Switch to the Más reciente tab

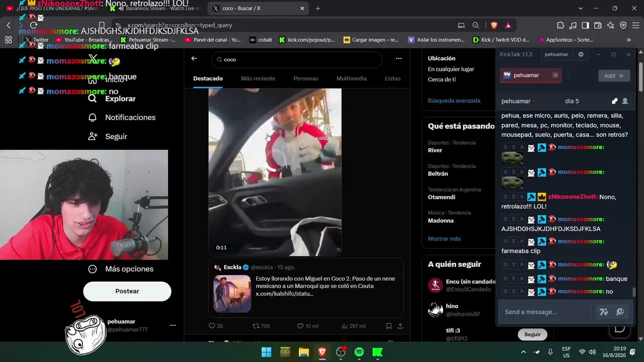coord(258,78)
